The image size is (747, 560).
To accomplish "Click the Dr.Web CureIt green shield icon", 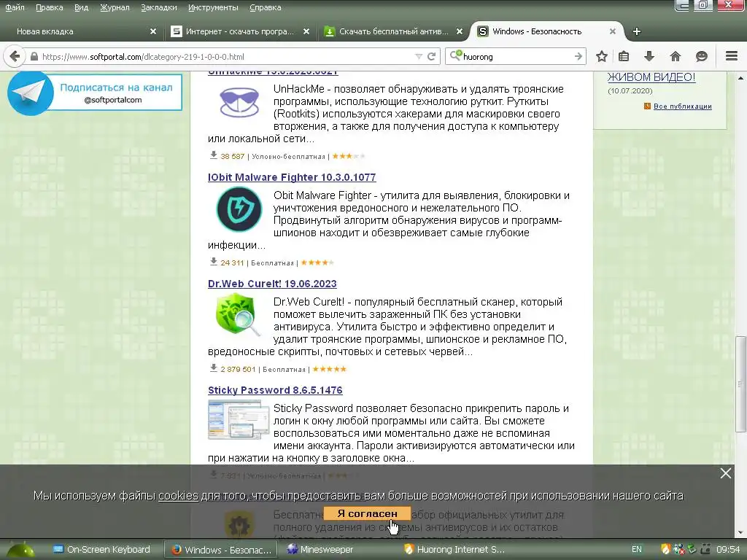I will [x=238, y=315].
